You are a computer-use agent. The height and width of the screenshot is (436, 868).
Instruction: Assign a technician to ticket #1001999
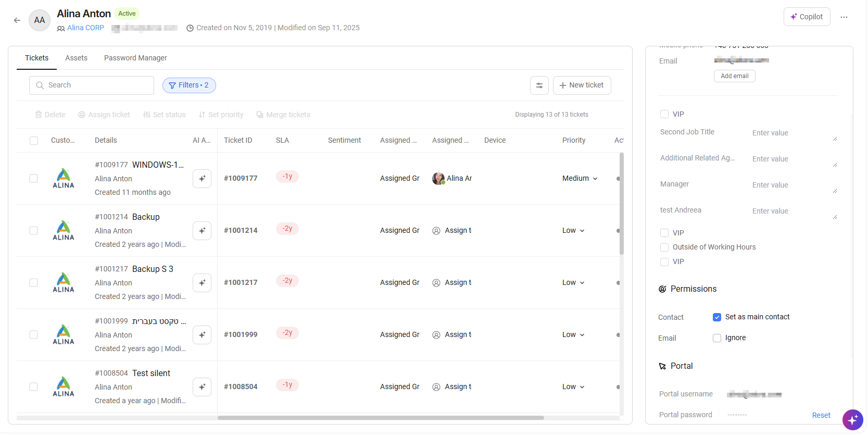tap(452, 334)
